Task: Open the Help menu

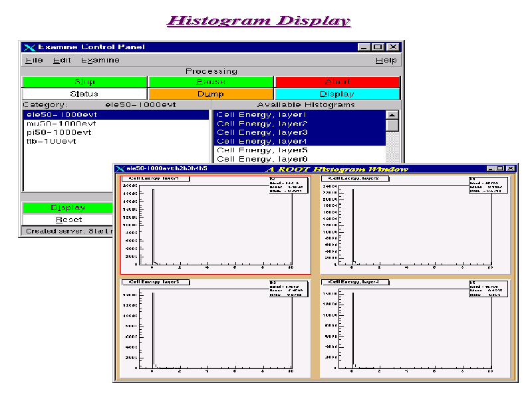Action: (386, 60)
